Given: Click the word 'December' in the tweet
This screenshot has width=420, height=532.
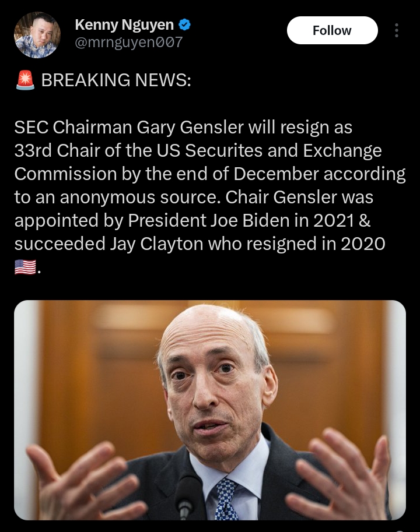Looking at the screenshot, I should [276, 174].
